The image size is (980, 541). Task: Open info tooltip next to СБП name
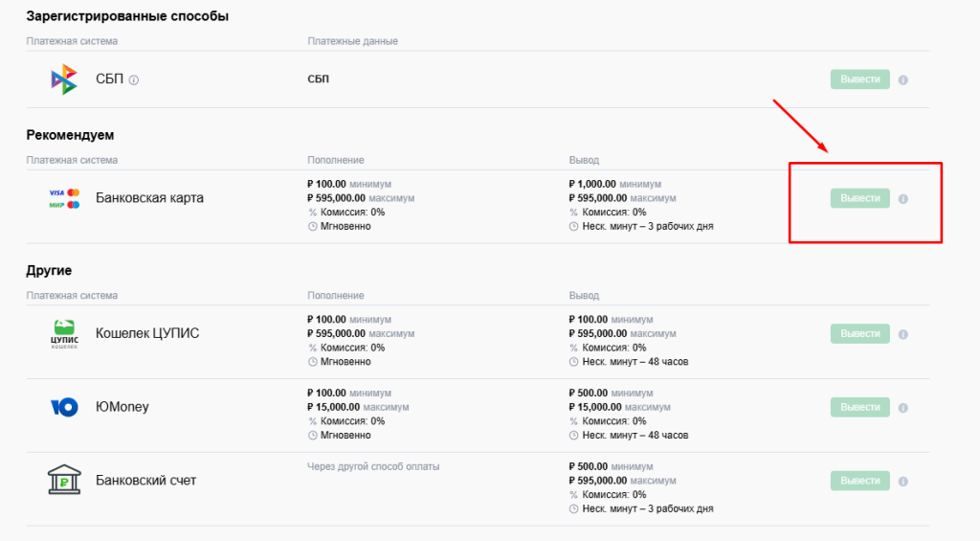[x=134, y=80]
